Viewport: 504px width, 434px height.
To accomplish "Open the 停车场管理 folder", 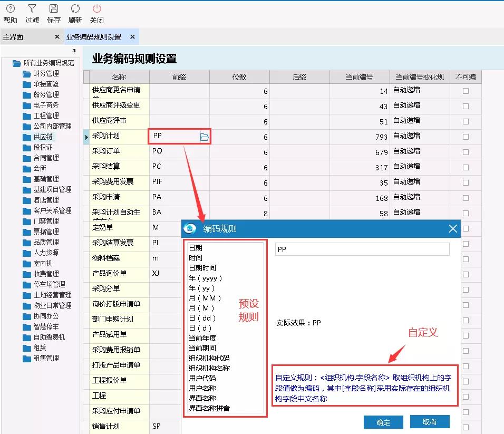I will 44,285.
